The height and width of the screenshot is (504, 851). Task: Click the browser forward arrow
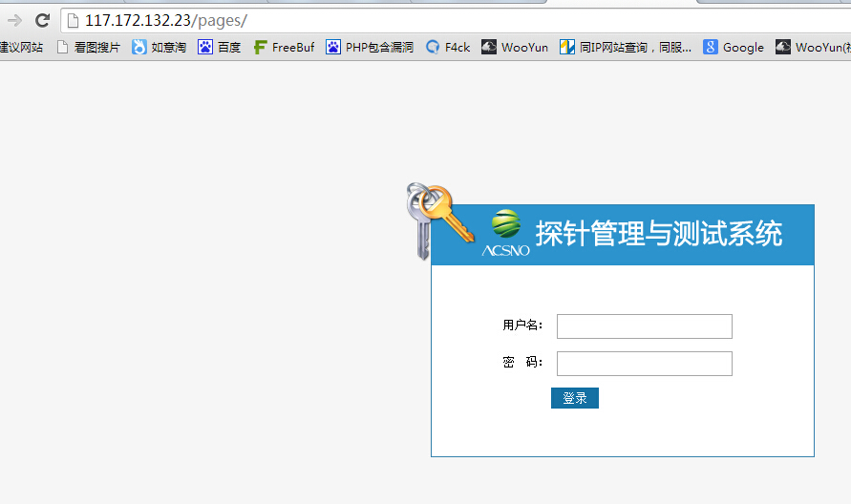14,21
